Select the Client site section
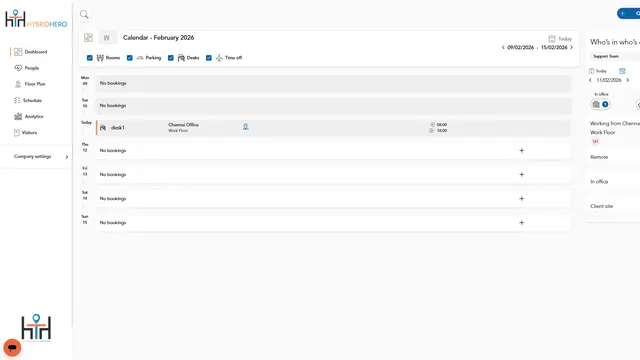The height and width of the screenshot is (360, 640). click(x=602, y=206)
